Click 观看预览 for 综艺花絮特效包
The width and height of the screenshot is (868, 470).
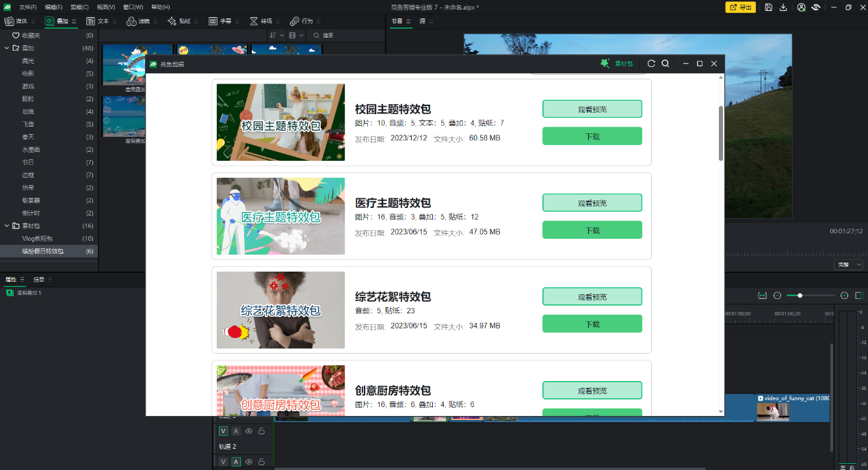(592, 296)
